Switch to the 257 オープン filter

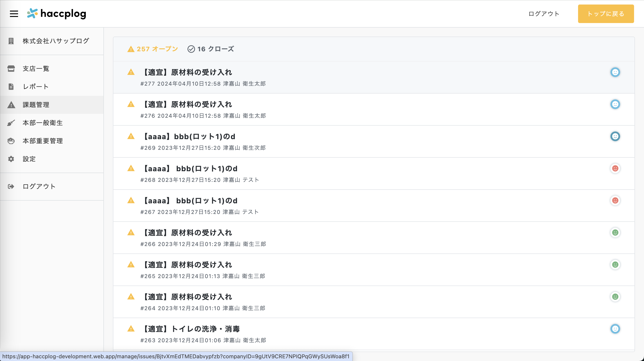[153, 49]
